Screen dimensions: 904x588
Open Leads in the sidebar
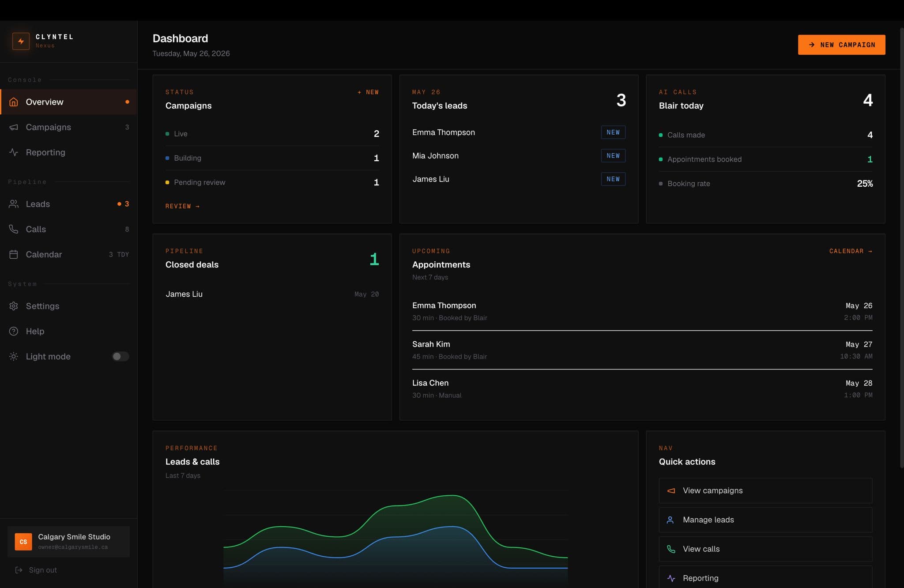coord(68,204)
